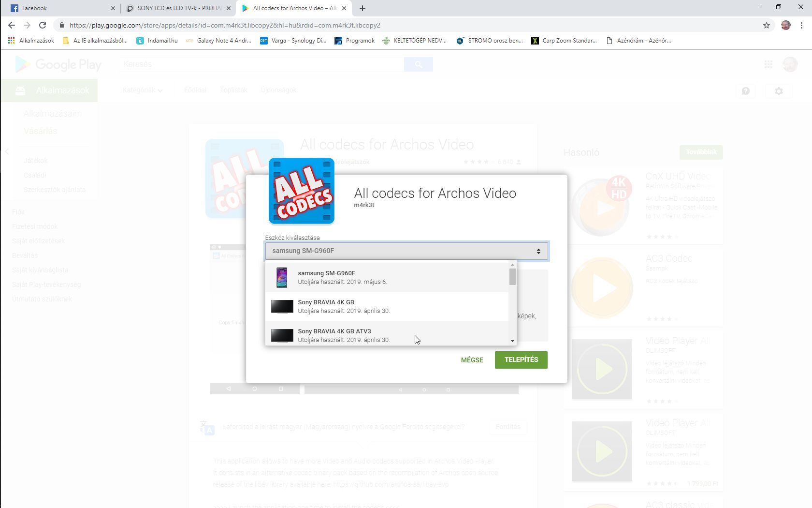The width and height of the screenshot is (812, 508).
Task: Collapse the sidebar with the left chevron
Action: click(7, 152)
